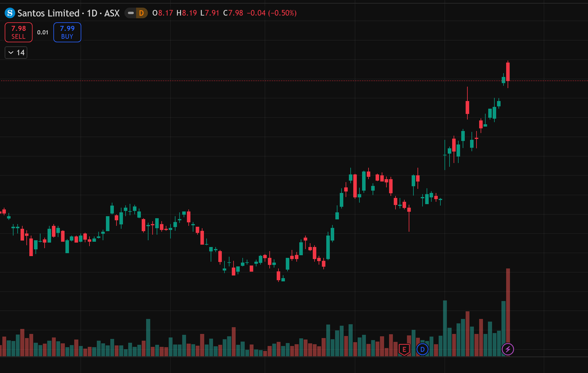Click the tallest red volume bar
The image size is (588, 373).
(508, 312)
